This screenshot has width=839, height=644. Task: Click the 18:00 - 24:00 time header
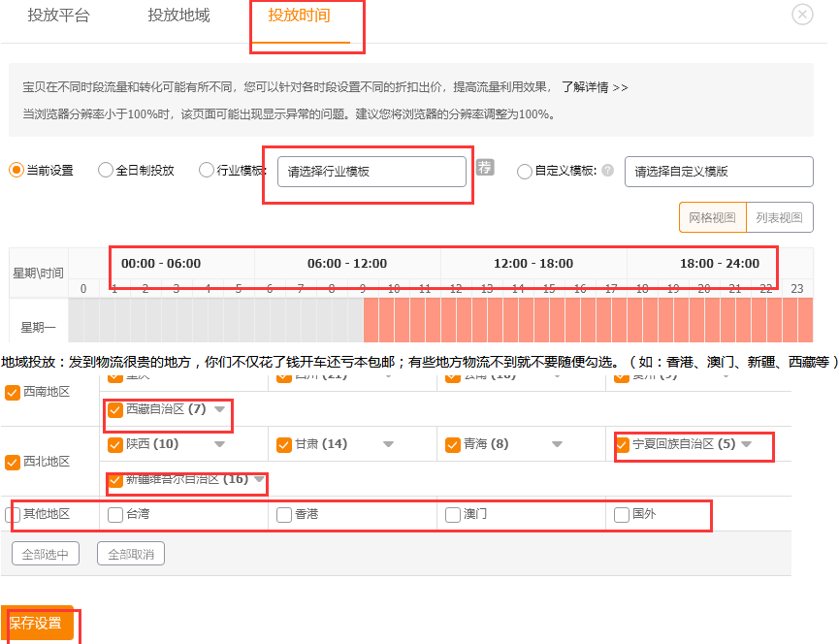(x=720, y=263)
